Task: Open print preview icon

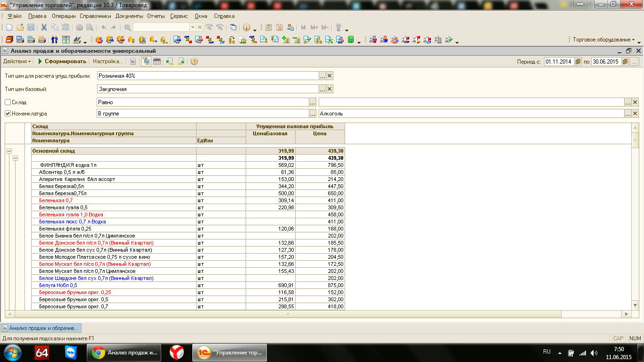Action: pos(90,27)
